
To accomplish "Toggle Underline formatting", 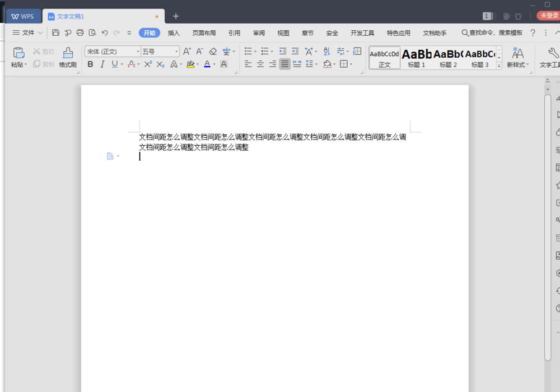I will tap(114, 64).
